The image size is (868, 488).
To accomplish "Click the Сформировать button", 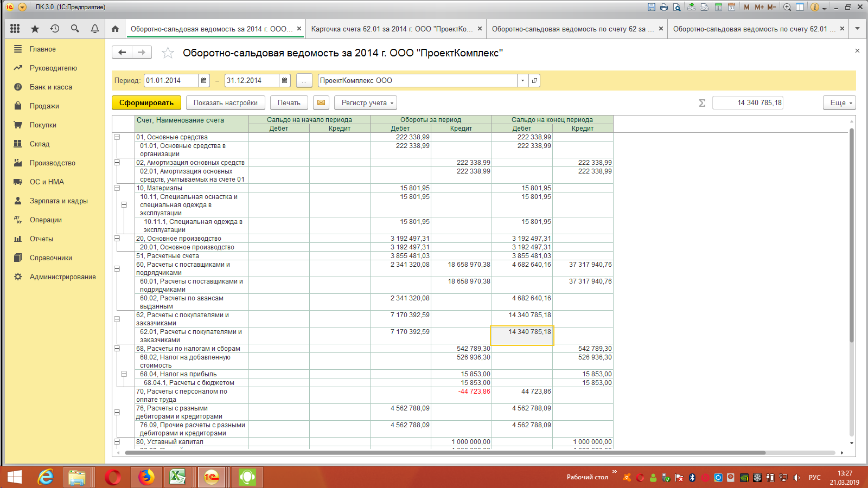I will [146, 102].
